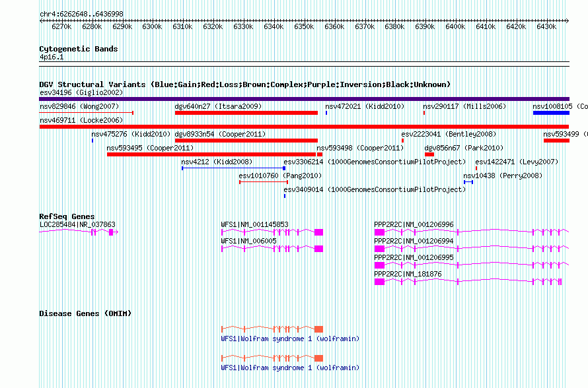Click the PPP2R2C NM_181876 gene model

click(468, 282)
